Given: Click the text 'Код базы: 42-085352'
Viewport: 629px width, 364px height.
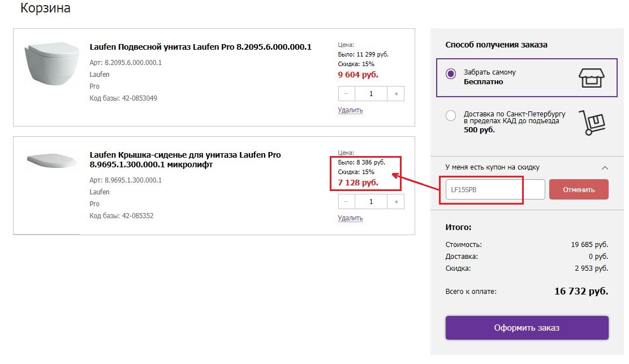Looking at the screenshot, I should (x=122, y=216).
